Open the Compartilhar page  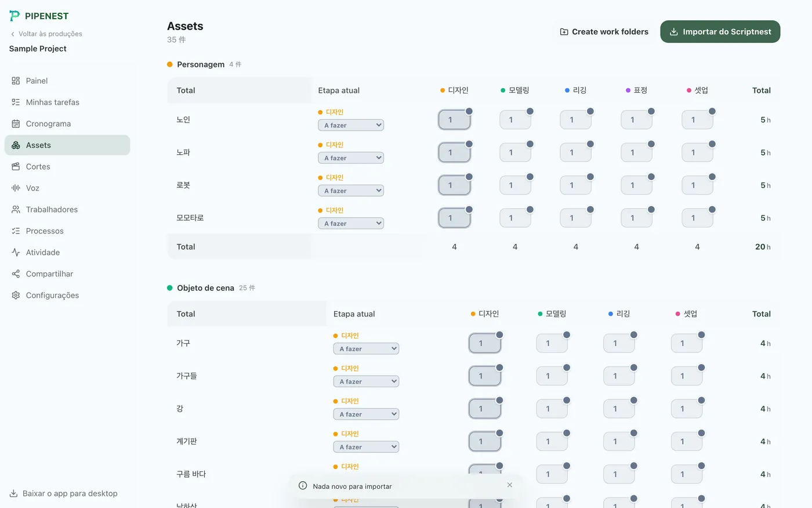tap(67, 274)
